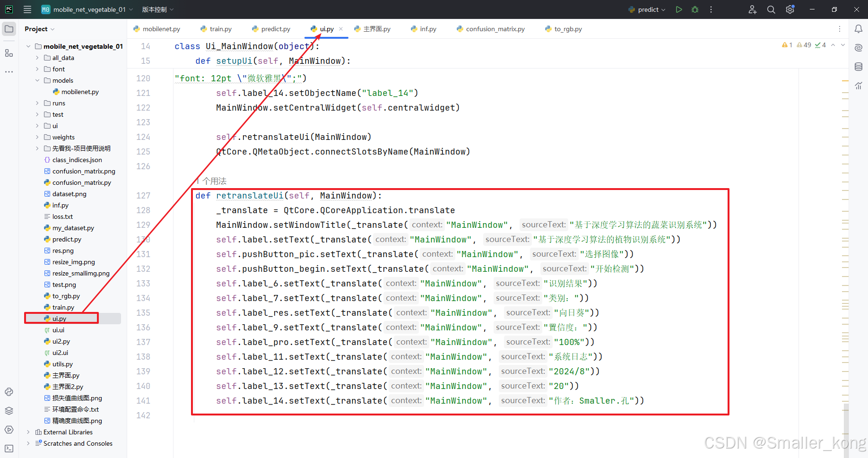Open the predict run configuration dropdown
The width and height of the screenshot is (868, 458).
coord(647,9)
